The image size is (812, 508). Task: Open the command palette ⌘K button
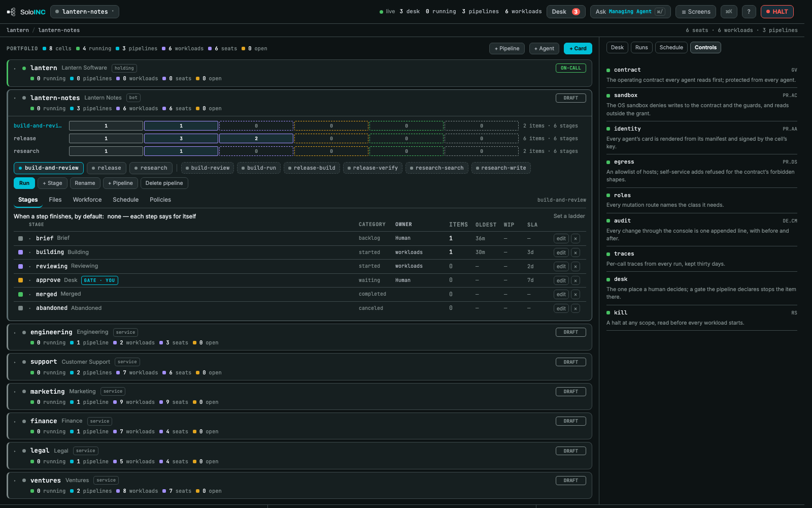click(729, 12)
